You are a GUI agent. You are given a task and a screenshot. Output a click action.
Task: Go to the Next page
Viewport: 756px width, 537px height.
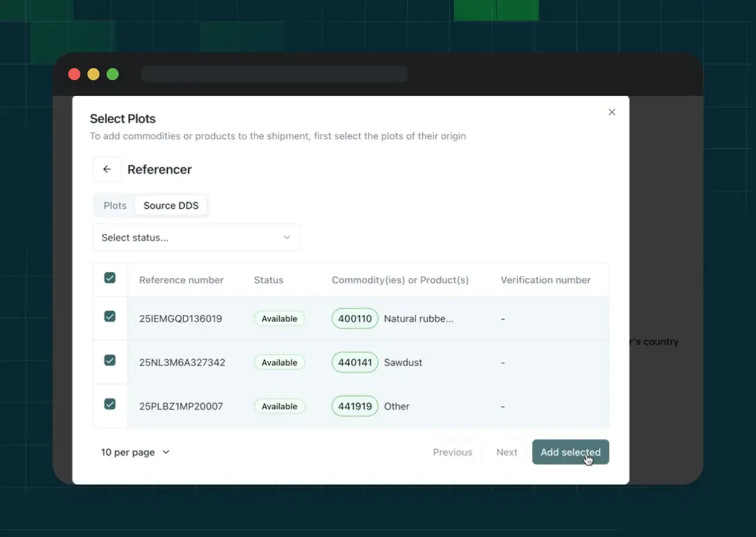click(x=506, y=452)
